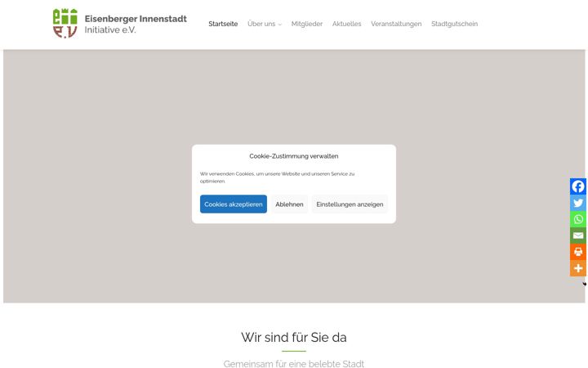Click the Wir sind für Sie da heading

(294, 337)
